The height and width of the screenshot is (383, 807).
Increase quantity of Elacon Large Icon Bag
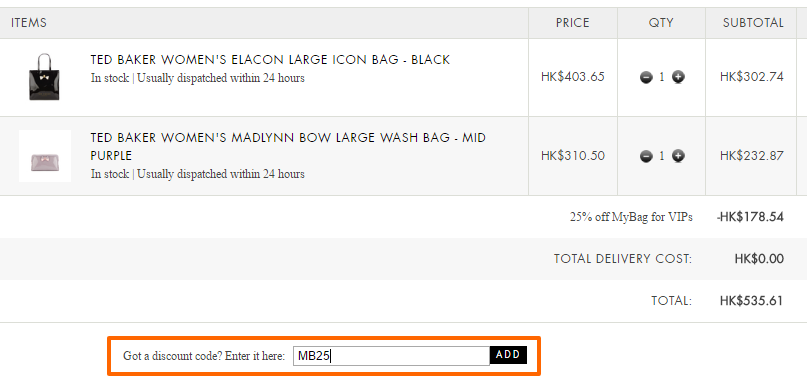click(x=679, y=78)
